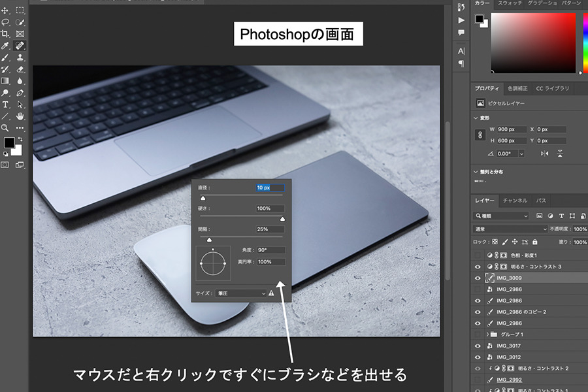
Task: Select the Frame tool
Action: (20, 34)
